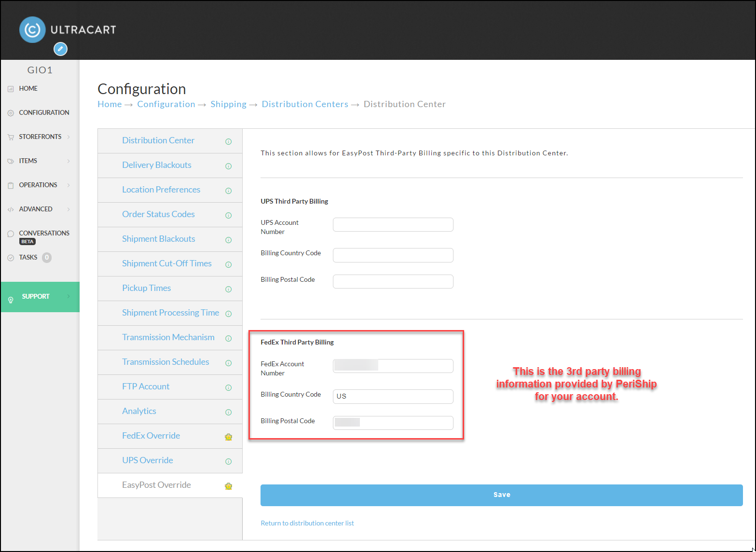756x552 pixels.
Task: Expand the Advanced sidebar menu arrow
Action: click(69, 209)
